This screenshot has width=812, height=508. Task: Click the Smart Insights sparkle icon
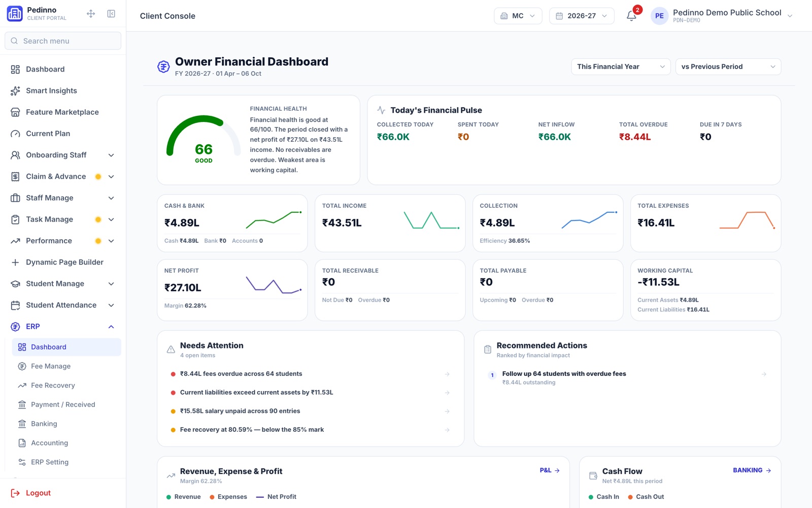coord(15,91)
